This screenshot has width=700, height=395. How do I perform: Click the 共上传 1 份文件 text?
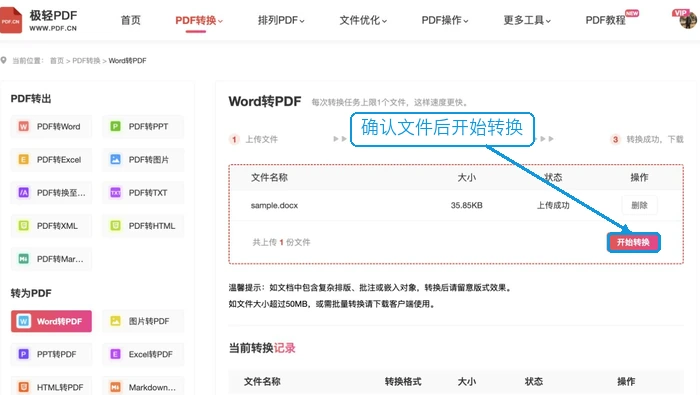(x=281, y=242)
